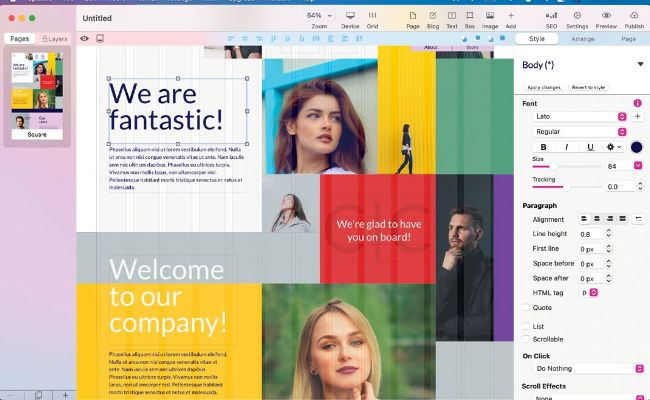The width and height of the screenshot is (650, 400).
Task: Enable the Scrollable checkbox
Action: point(526,339)
